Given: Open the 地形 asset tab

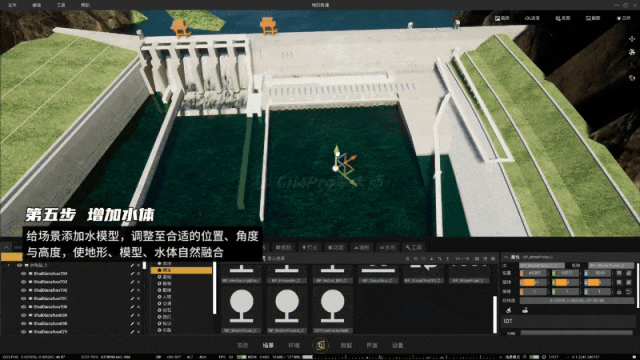Looking at the screenshot, I should click(x=361, y=247).
